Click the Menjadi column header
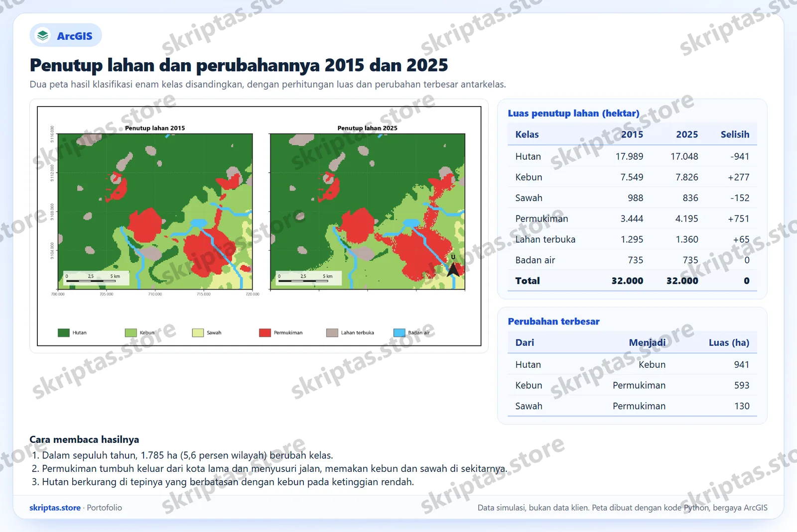The height and width of the screenshot is (532, 797). tap(647, 342)
